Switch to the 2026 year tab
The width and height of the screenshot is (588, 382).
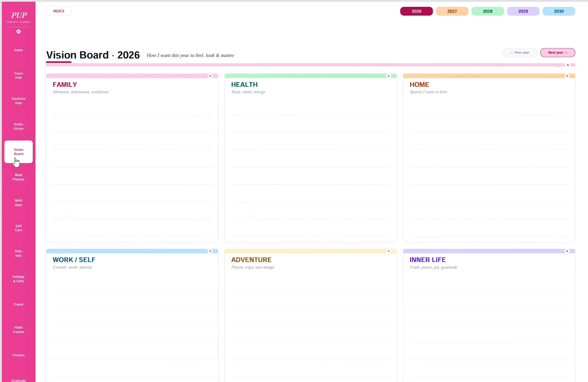pyautogui.click(x=416, y=11)
